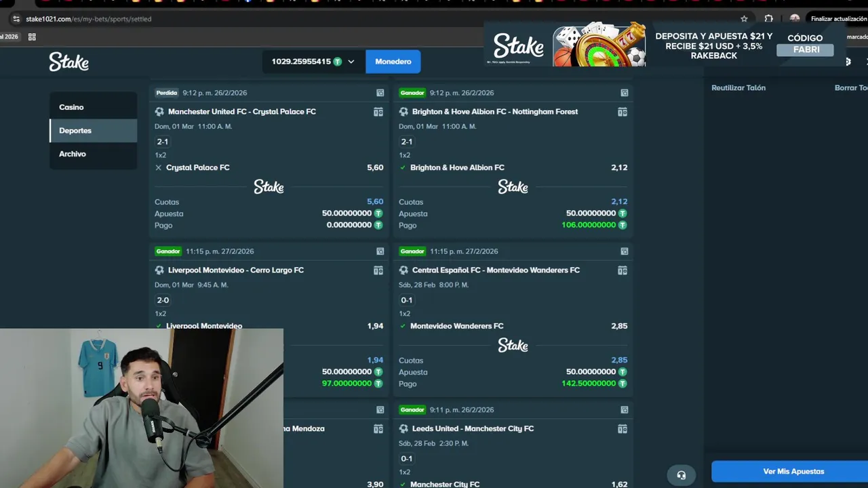Click stats icon beside Central Español - Montevideo Wanderers
868x488 pixels.
pos(622,270)
